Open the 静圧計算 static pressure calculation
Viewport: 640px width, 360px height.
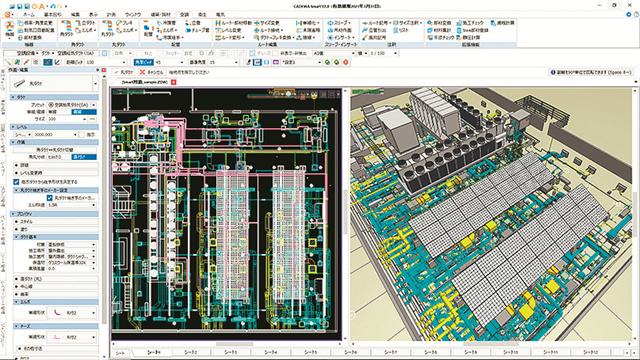pyautogui.click(x=469, y=38)
